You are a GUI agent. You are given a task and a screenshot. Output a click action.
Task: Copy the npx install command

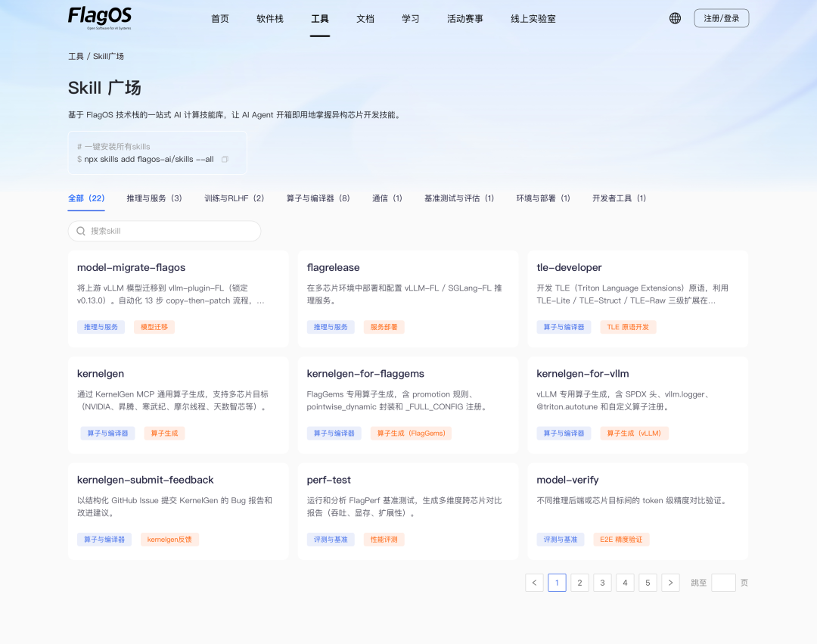tap(225, 160)
